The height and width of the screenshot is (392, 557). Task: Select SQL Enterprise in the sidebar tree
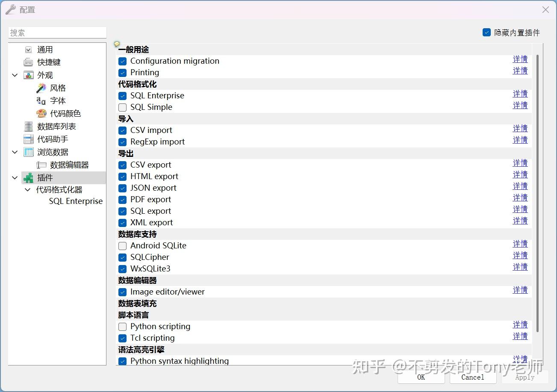click(x=76, y=201)
